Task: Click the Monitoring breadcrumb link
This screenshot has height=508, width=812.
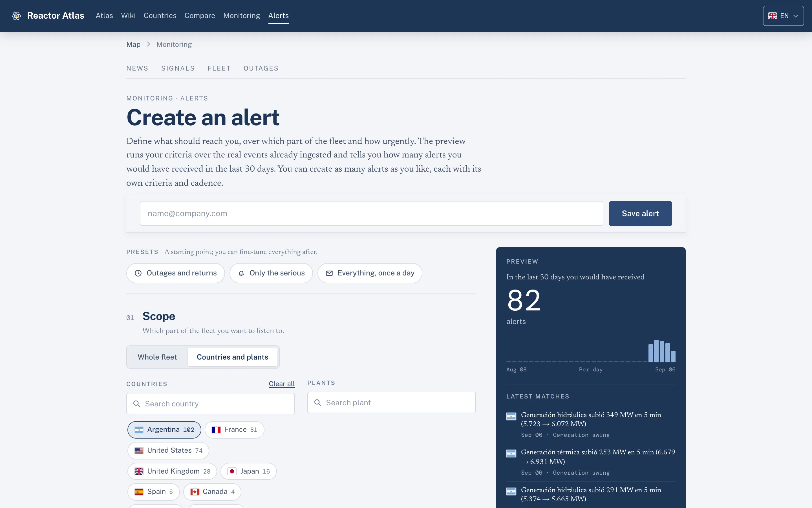Action: pos(174,44)
